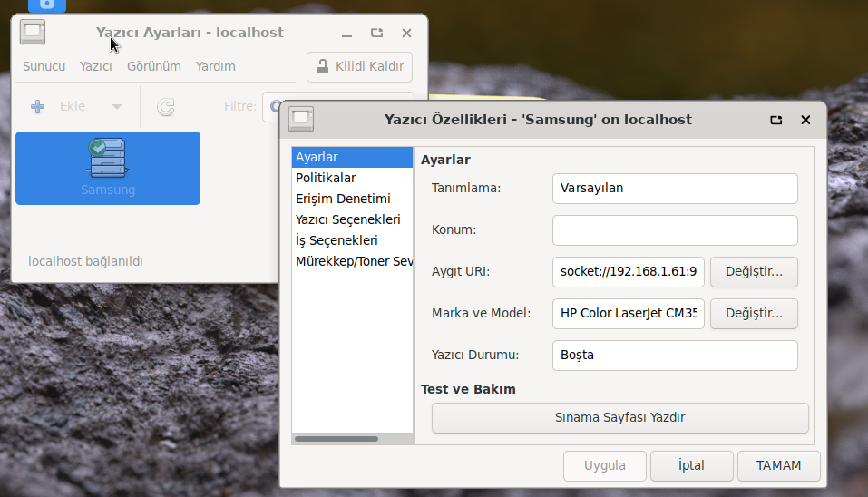Click the TAMAM button

(x=778, y=466)
